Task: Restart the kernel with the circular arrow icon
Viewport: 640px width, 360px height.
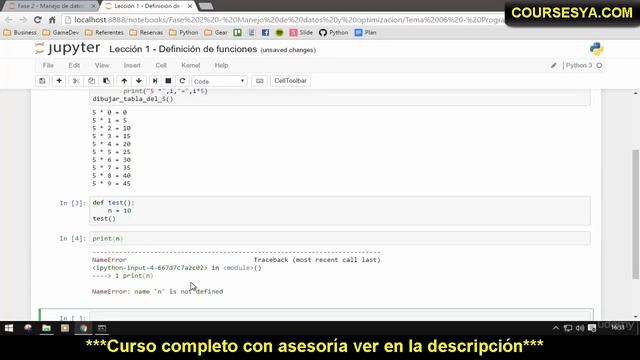Action: [x=182, y=81]
